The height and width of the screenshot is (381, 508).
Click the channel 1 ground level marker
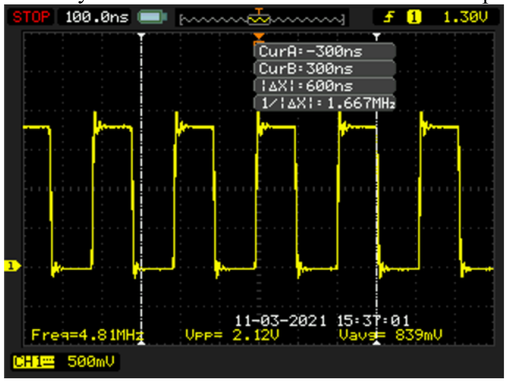pos(12,266)
